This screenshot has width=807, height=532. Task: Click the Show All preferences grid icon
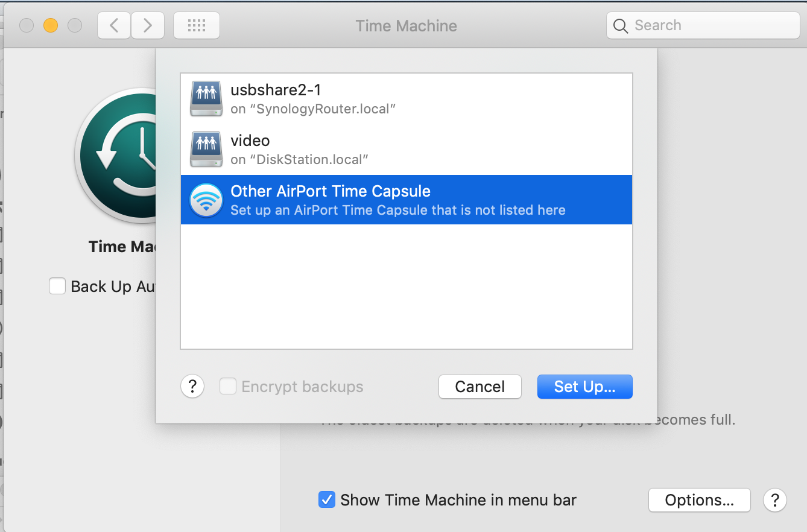point(197,25)
